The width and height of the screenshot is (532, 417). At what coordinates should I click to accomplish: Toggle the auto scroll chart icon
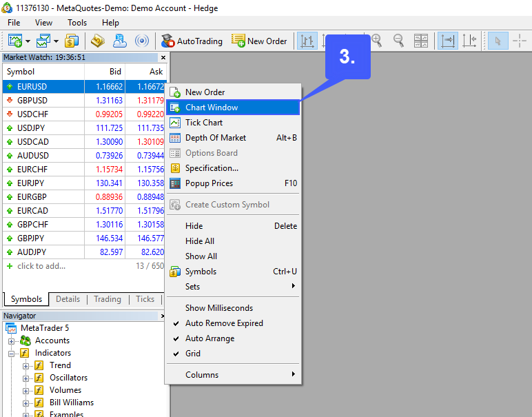pos(448,41)
